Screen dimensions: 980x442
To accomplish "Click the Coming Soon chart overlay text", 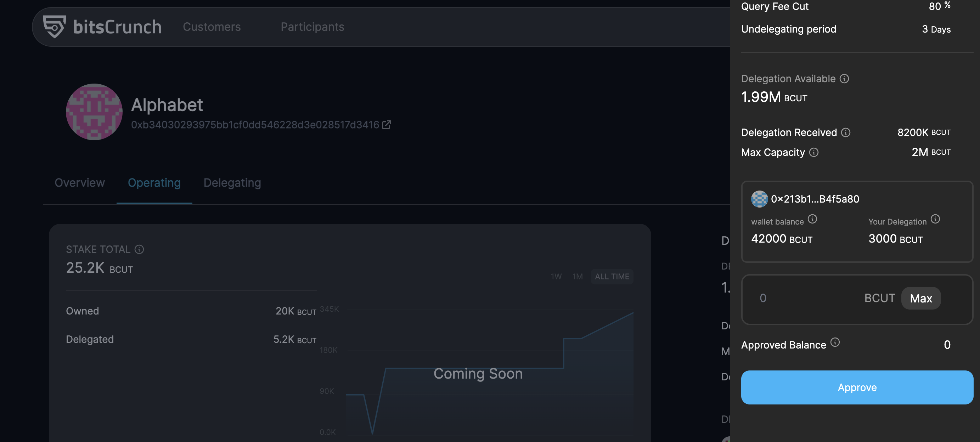I will pos(478,374).
